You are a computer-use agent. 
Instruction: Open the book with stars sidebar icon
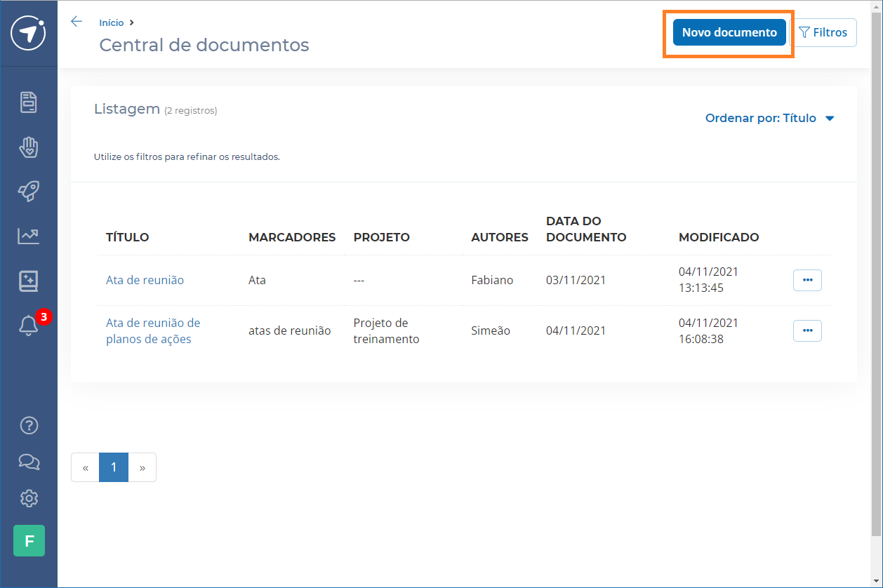coord(29,281)
